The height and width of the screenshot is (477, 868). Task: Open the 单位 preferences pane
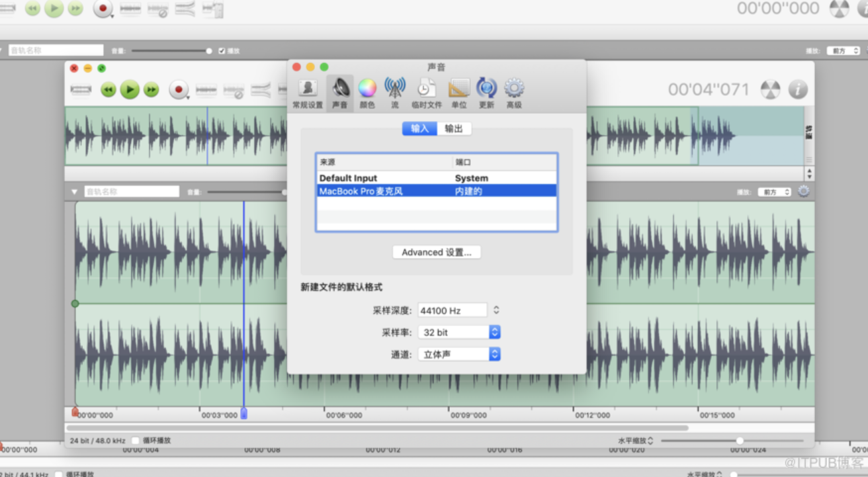(459, 91)
